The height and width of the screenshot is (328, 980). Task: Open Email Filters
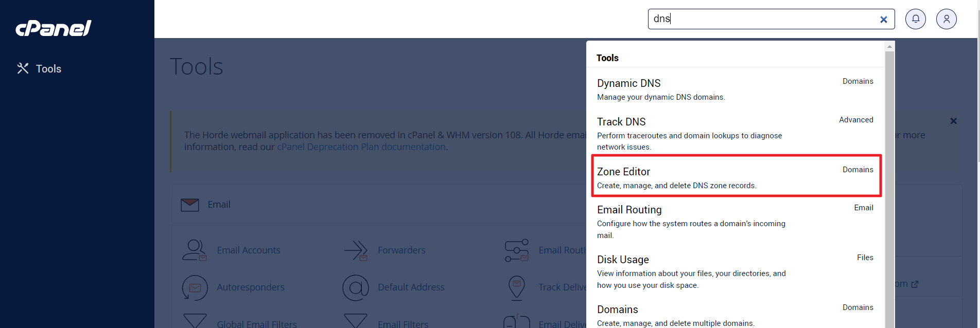click(403, 324)
